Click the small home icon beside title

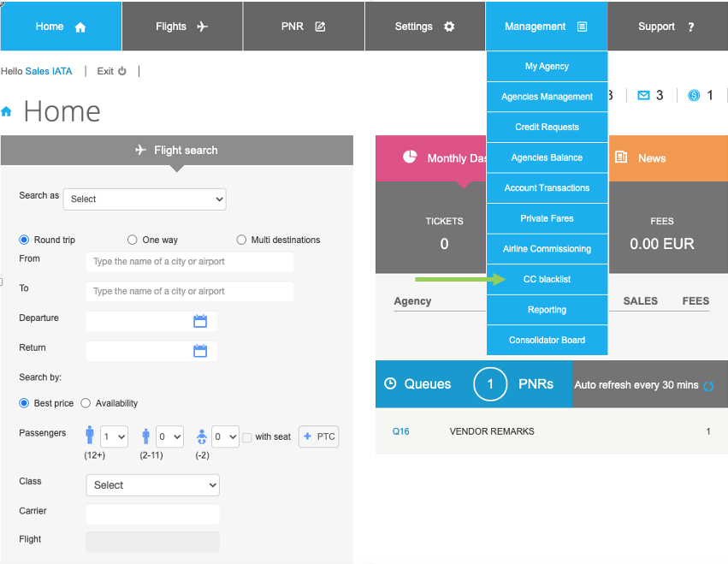coord(7,111)
